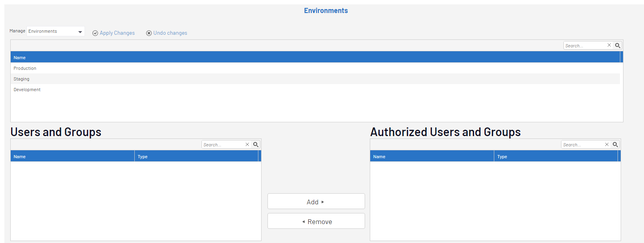This screenshot has width=644, height=243.
Task: Select the Staging environment row
Action: (21, 79)
